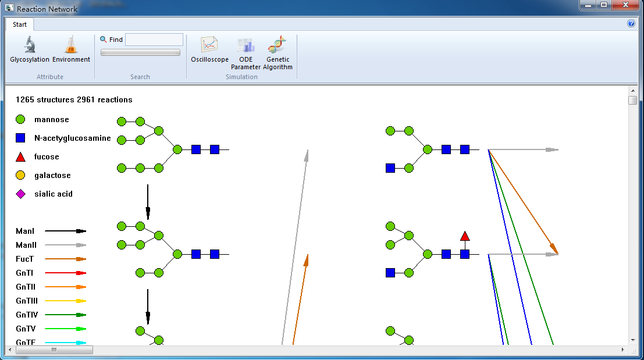Click the 'fucose' legend label

(47, 157)
